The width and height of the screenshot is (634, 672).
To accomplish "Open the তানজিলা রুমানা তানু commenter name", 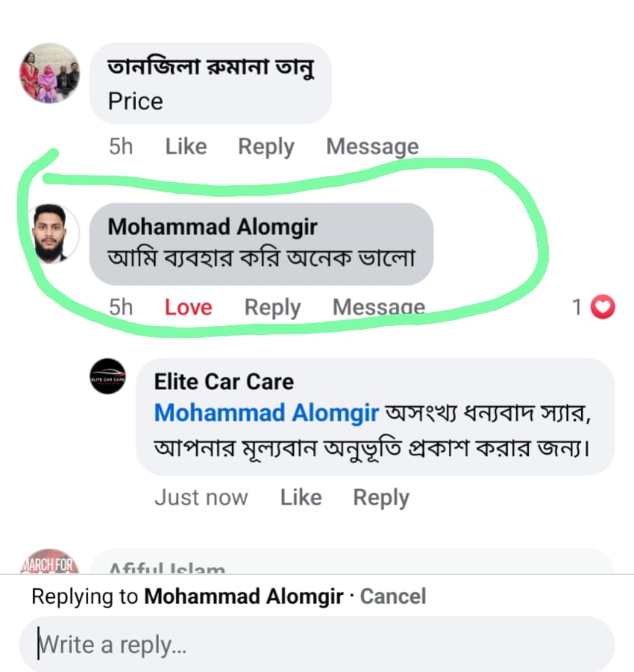I will click(x=211, y=69).
